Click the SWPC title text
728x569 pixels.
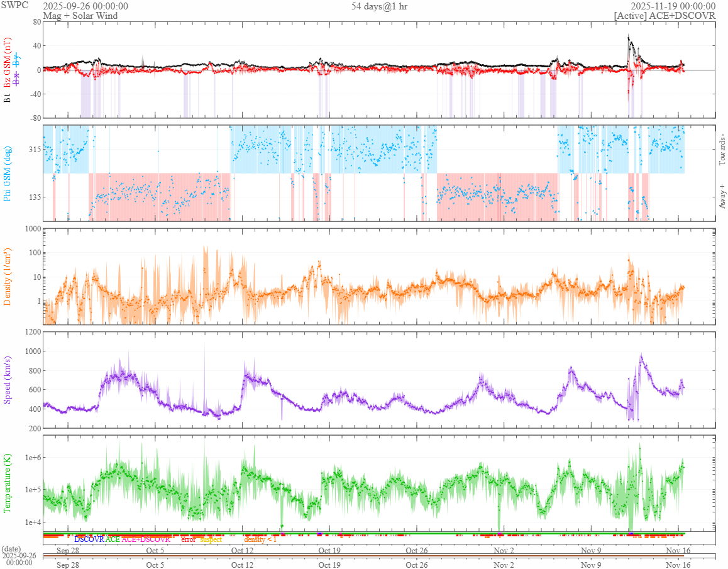[14, 5]
